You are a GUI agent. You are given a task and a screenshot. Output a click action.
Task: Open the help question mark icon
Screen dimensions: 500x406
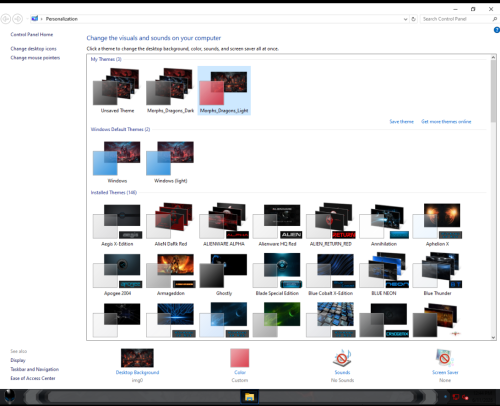pyautogui.click(x=497, y=30)
